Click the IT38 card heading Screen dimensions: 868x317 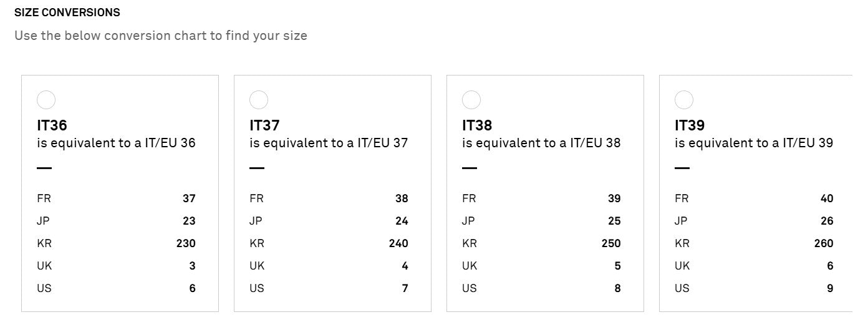(477, 125)
